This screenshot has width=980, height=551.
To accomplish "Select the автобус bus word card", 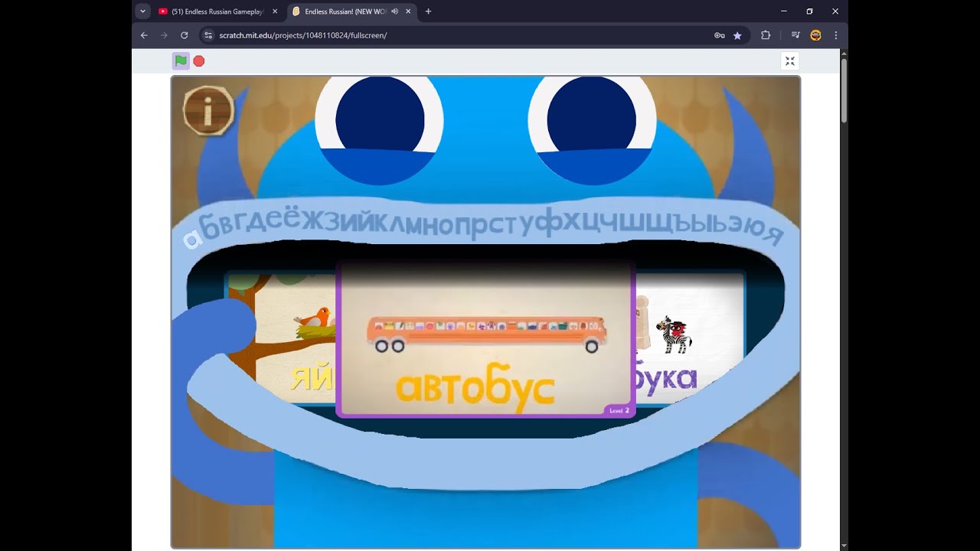I will [485, 339].
